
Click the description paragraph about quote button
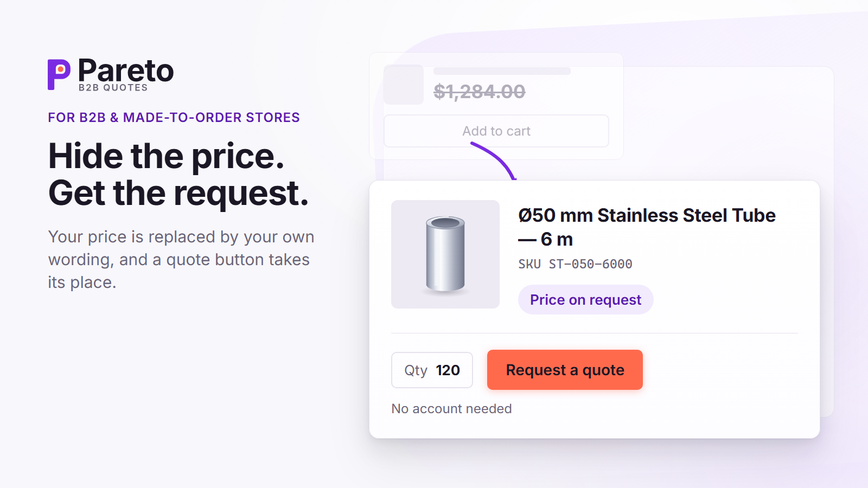(x=181, y=260)
